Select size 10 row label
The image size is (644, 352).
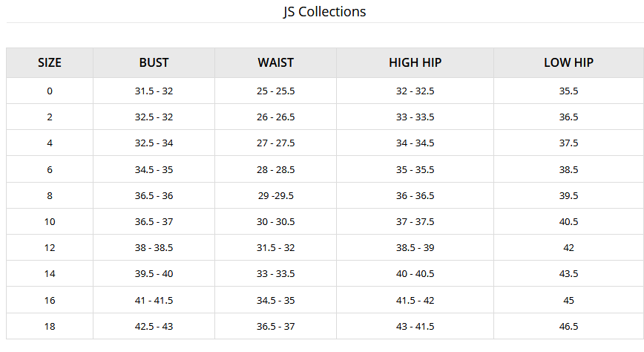tap(50, 221)
